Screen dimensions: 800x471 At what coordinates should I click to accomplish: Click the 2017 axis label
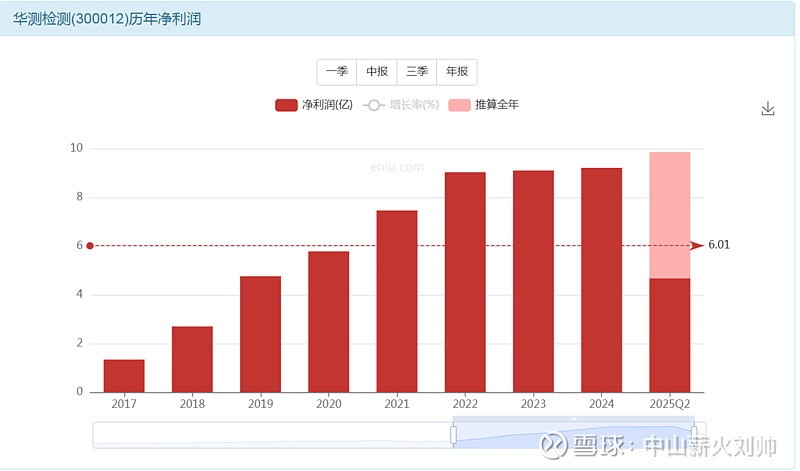(x=124, y=404)
